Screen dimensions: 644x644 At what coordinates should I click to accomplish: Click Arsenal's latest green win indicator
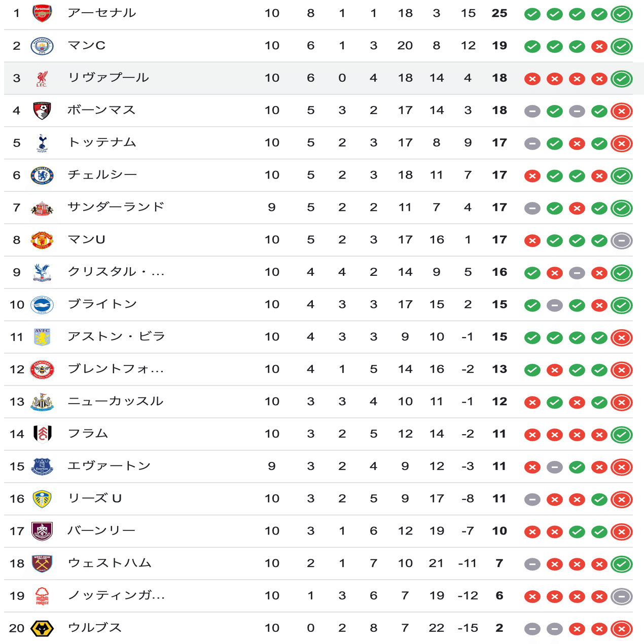(621, 13)
